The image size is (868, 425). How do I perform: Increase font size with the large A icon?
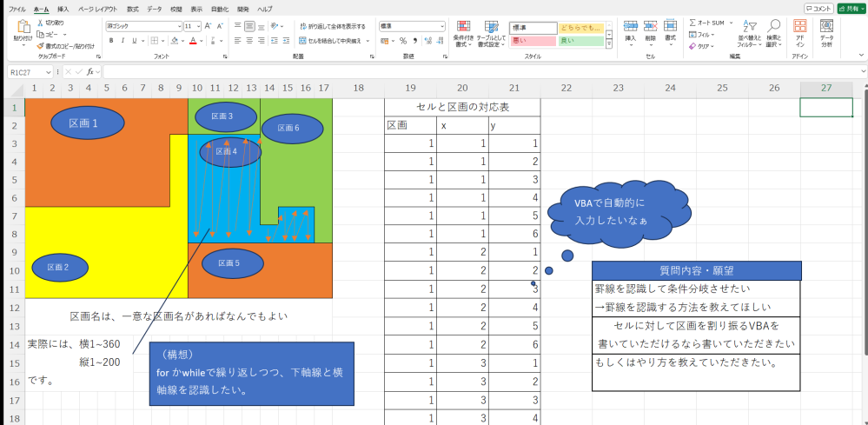(209, 26)
